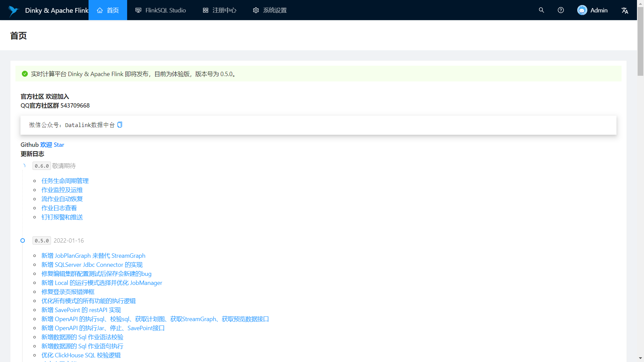Click the 0.5.0 version tag
The image size is (644, 362).
(x=42, y=241)
